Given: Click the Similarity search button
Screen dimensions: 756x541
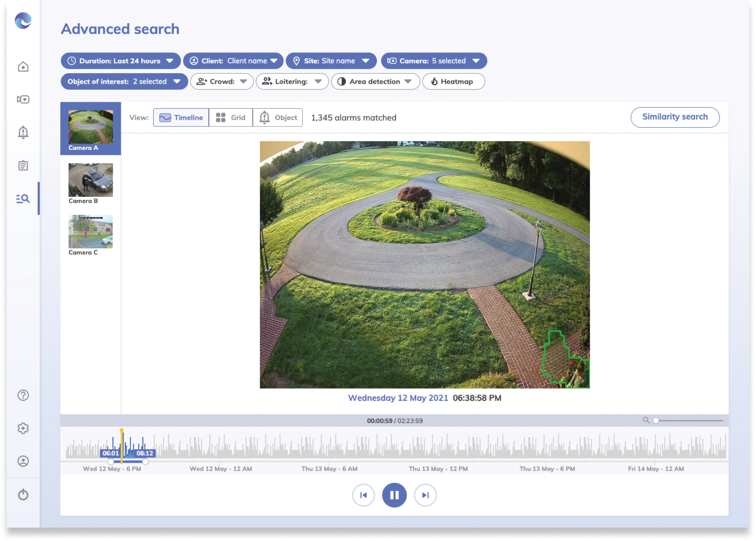Looking at the screenshot, I should [674, 117].
